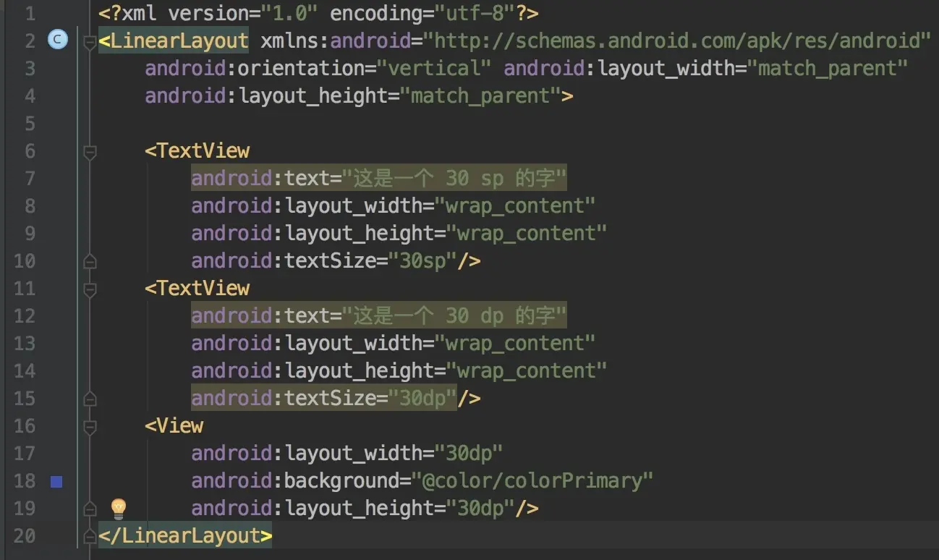939x560 pixels.
Task: Click line number 7 in the gutter
Action: [x=30, y=178]
